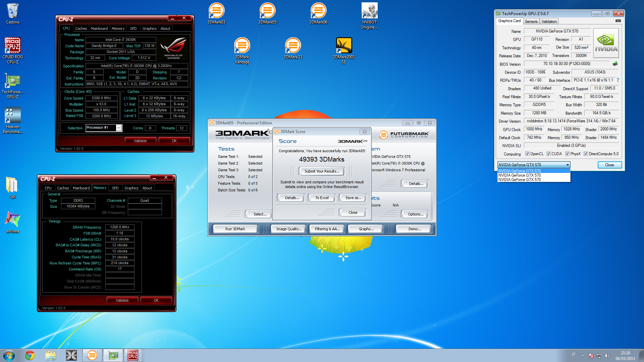
Task: Toggle the PhysX checkbox in GPU-Z
Action: pyautogui.click(x=567, y=154)
